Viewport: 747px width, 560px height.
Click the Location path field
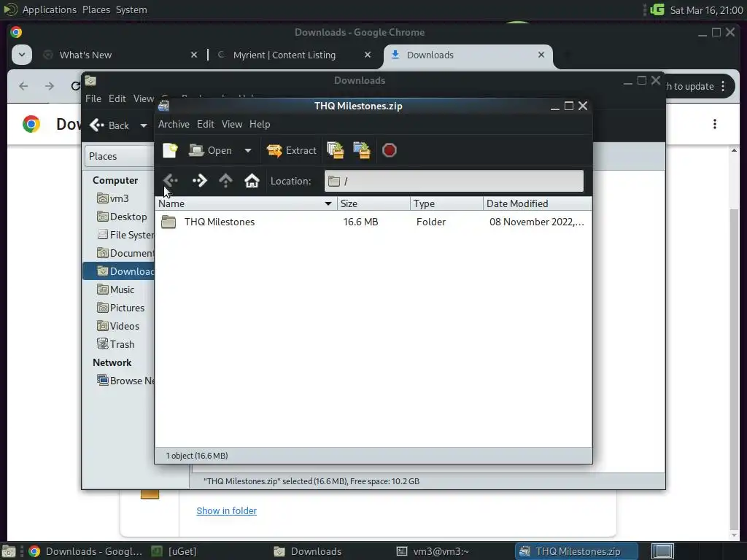click(454, 181)
